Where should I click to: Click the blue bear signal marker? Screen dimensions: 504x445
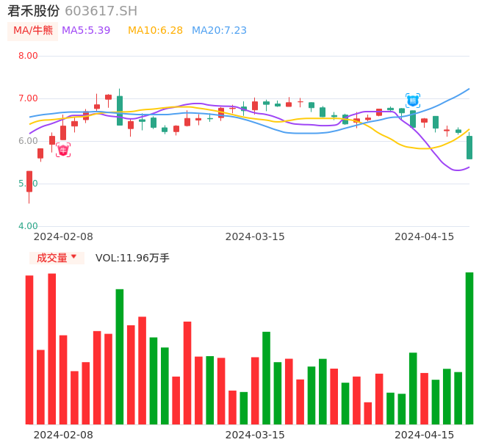(413, 101)
